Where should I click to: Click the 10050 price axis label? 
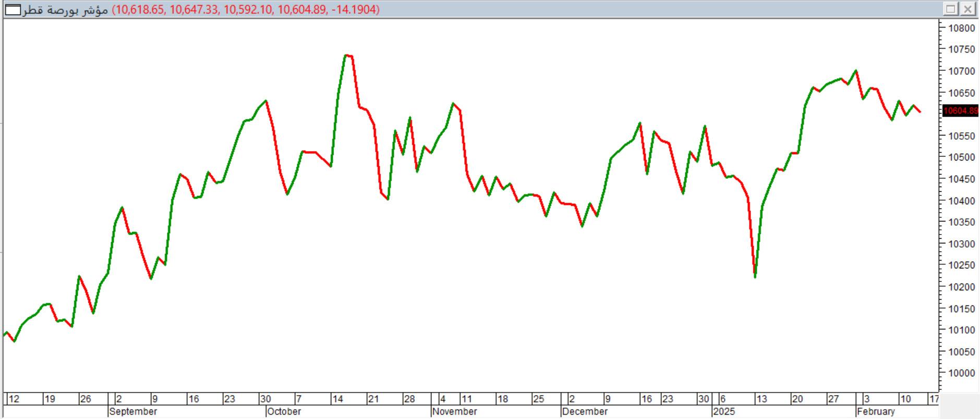961,352
